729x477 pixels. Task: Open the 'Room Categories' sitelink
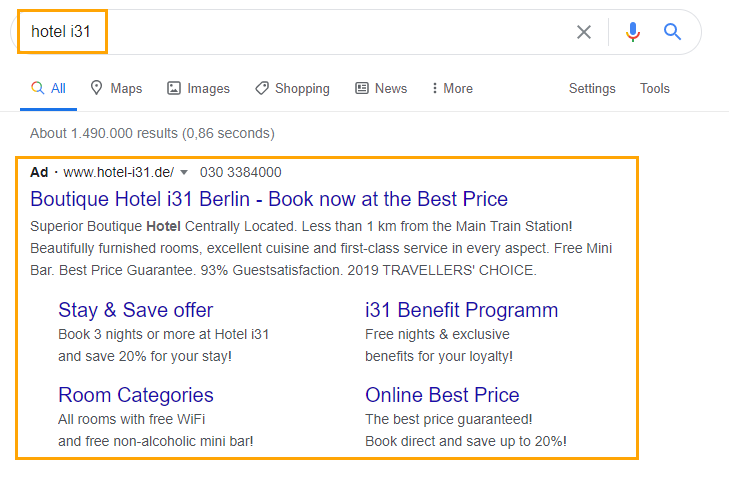coord(135,395)
